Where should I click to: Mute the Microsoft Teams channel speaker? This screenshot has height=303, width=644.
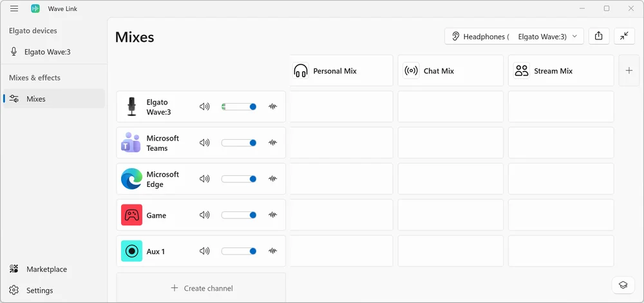205,142
